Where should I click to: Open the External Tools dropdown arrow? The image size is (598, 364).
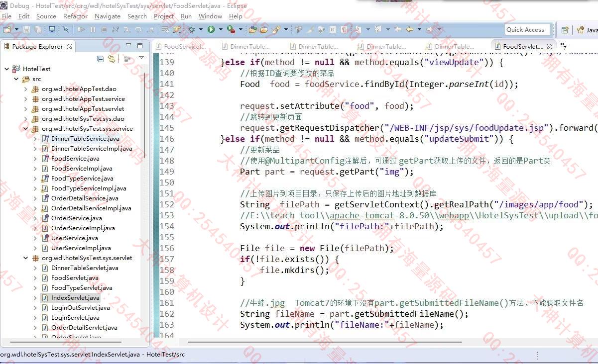coord(240,30)
